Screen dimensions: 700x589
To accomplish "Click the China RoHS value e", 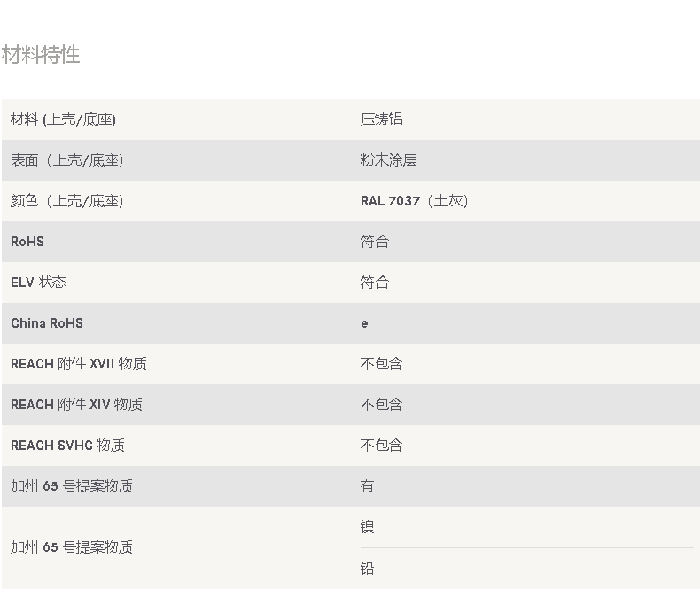I will [x=364, y=324].
